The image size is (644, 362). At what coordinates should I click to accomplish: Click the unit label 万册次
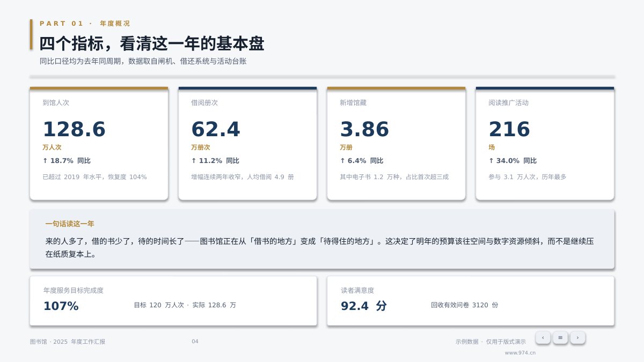[201, 147]
